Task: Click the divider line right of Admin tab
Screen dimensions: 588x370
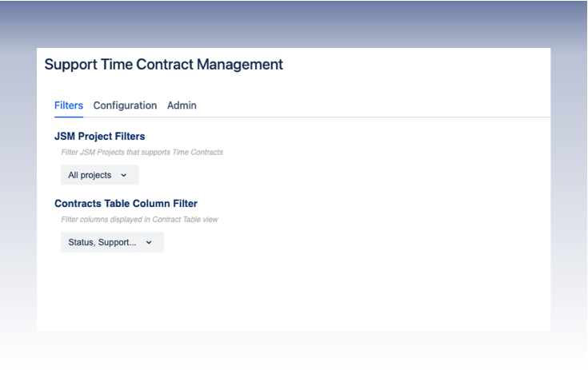Action: [x=360, y=117]
